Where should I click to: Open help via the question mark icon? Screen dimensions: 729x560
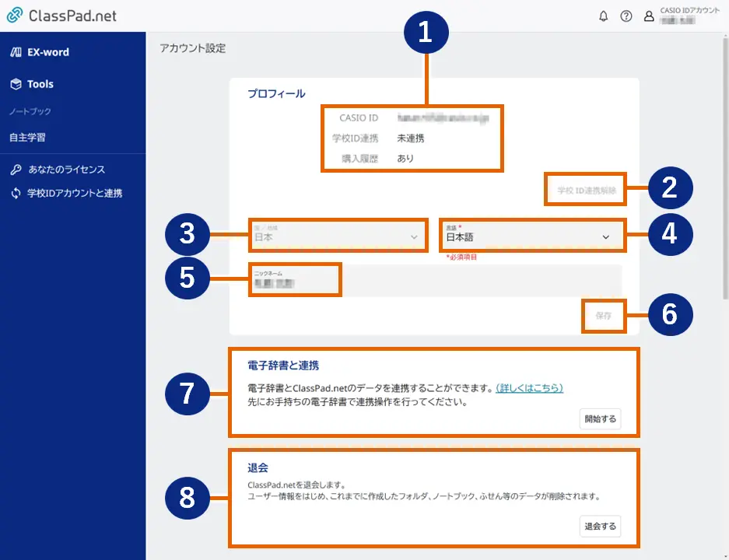[625, 15]
